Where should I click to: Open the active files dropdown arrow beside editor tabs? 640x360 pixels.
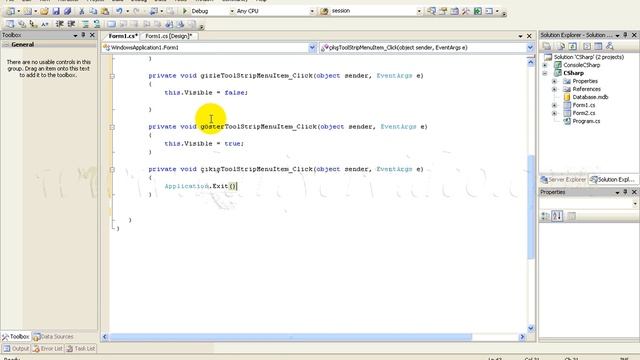pos(520,36)
